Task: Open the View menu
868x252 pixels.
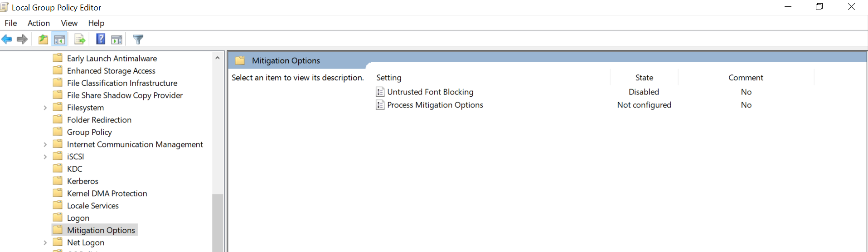Action: coord(69,23)
